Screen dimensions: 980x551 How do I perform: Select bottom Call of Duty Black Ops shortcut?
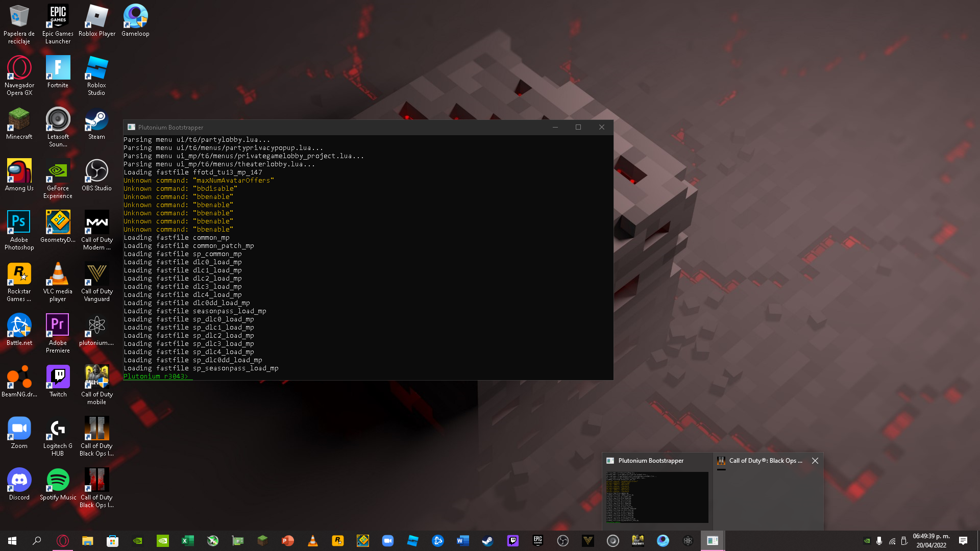(x=96, y=488)
